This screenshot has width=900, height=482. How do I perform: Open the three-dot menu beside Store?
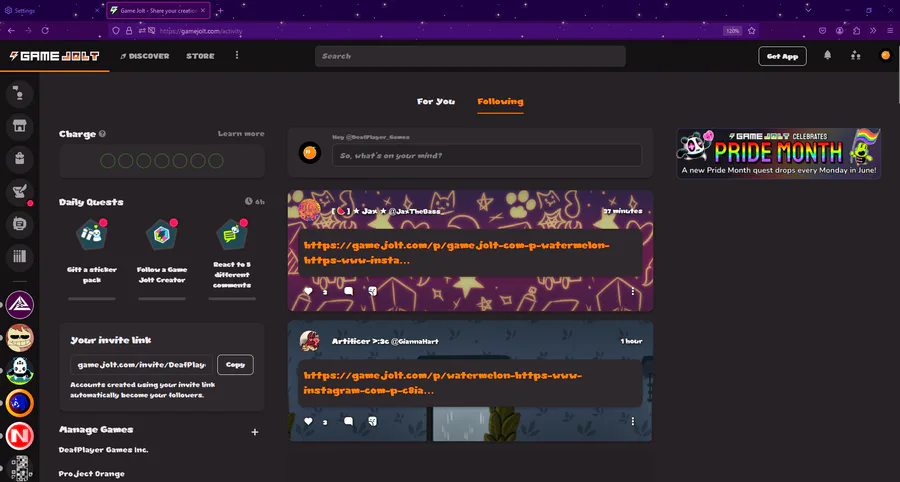[x=236, y=56]
